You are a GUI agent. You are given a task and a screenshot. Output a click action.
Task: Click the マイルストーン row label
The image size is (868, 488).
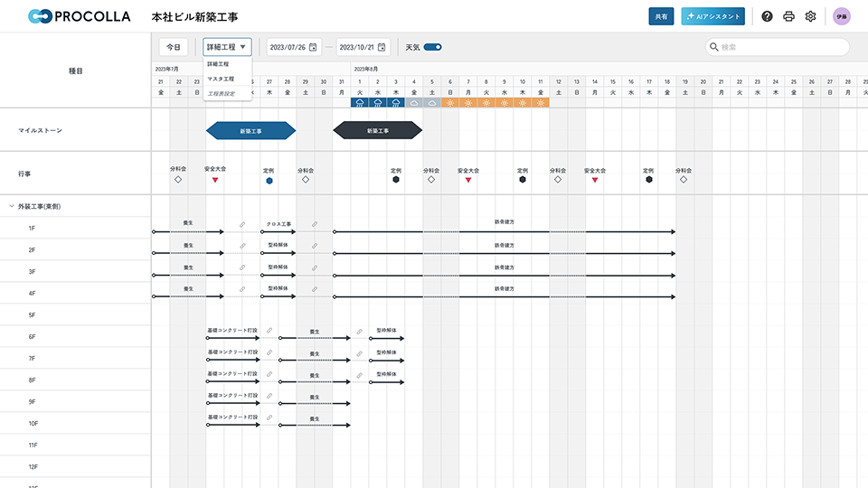click(40, 130)
